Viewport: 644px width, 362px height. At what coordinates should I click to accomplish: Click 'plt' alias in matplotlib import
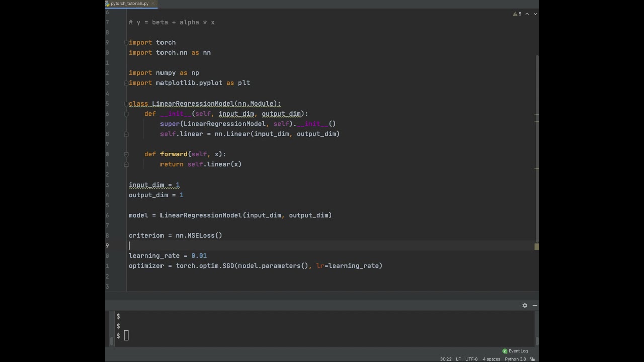[x=244, y=83]
